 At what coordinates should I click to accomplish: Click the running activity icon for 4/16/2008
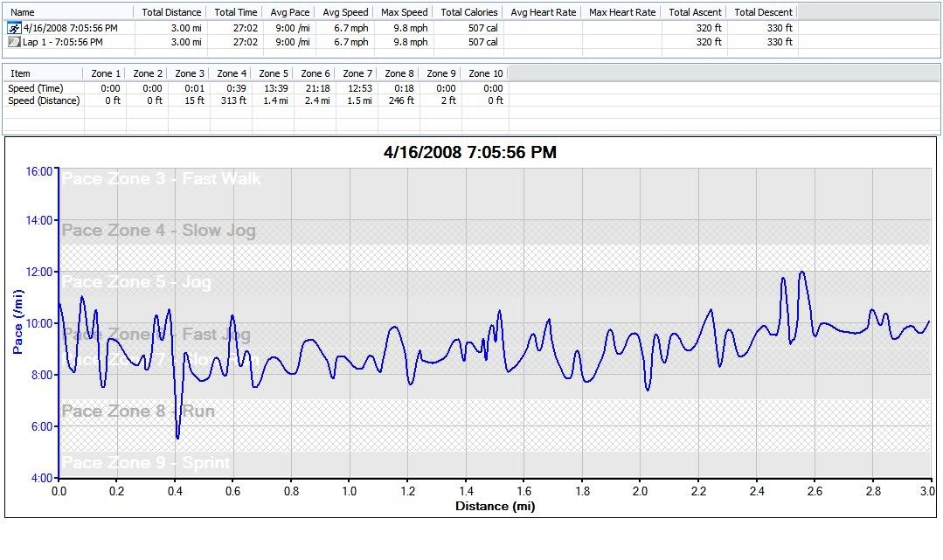(14, 28)
